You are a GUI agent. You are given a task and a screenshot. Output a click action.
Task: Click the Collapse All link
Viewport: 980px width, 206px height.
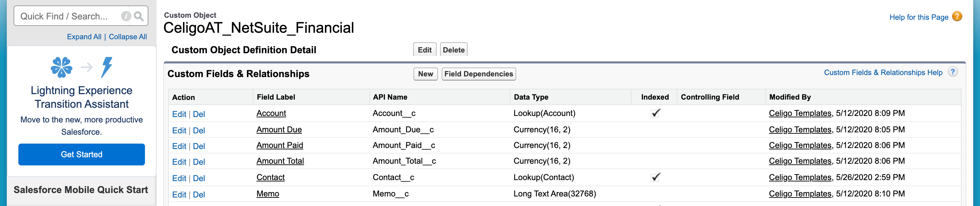coord(128,36)
